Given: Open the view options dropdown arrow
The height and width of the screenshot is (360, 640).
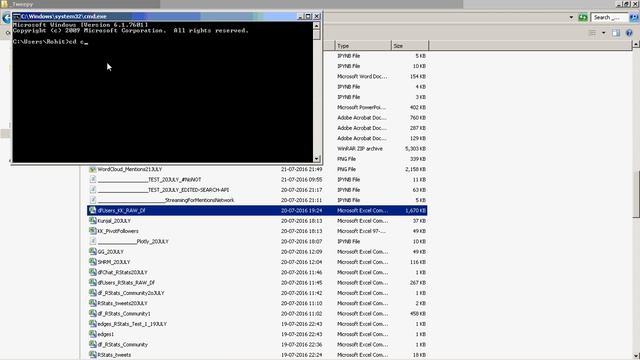Looking at the screenshot, I should click(x=603, y=33).
